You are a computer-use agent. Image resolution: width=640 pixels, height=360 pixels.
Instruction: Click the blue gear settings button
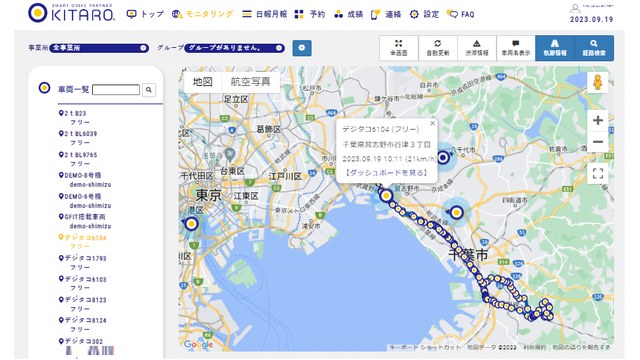pos(302,48)
